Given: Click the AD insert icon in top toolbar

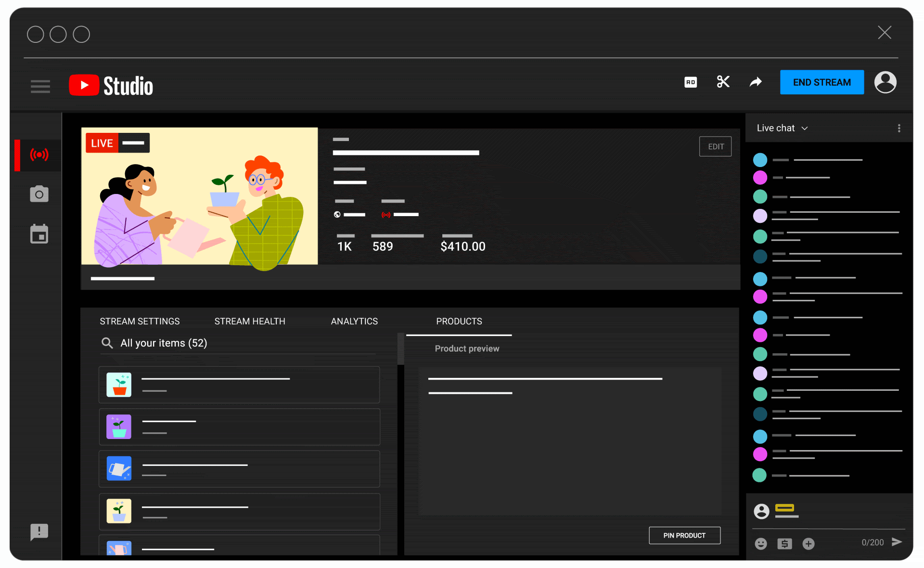Looking at the screenshot, I should coord(691,81).
